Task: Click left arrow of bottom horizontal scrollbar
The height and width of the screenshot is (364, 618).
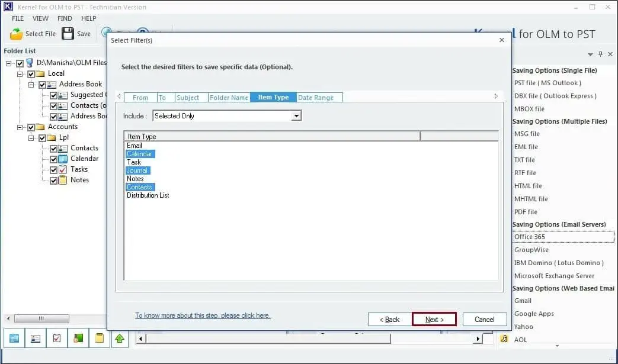Action: (140, 339)
